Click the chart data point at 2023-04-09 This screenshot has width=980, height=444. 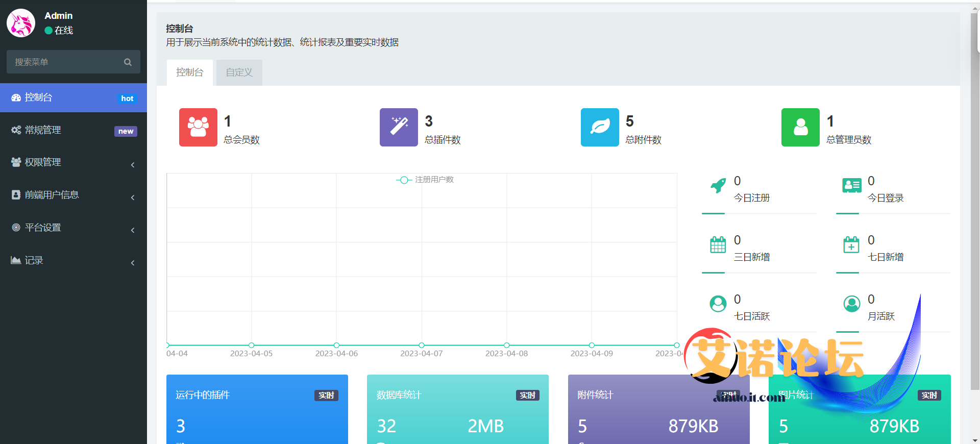592,346
